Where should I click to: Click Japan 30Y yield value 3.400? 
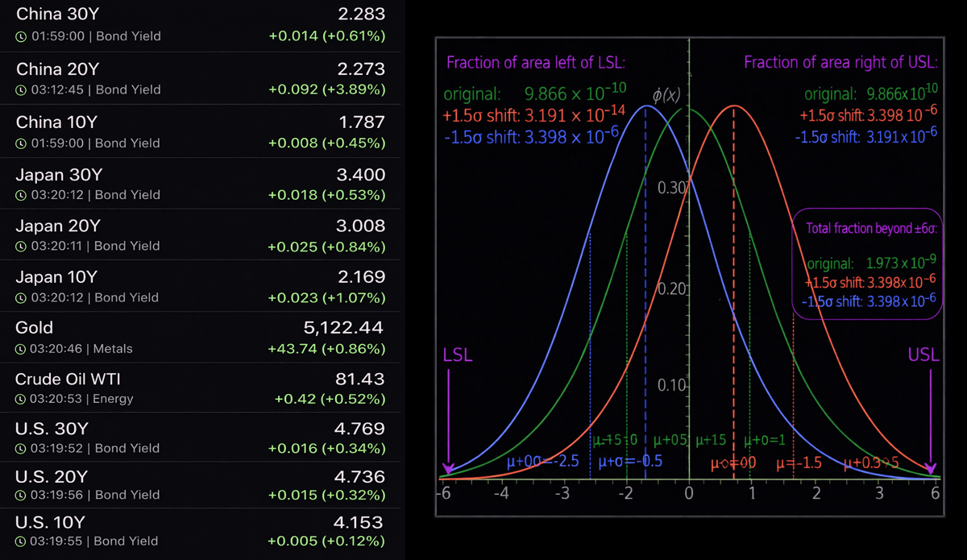359,175
